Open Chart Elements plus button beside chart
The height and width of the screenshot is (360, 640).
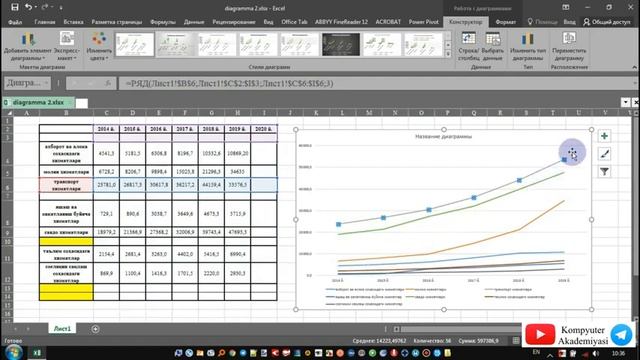pos(604,136)
